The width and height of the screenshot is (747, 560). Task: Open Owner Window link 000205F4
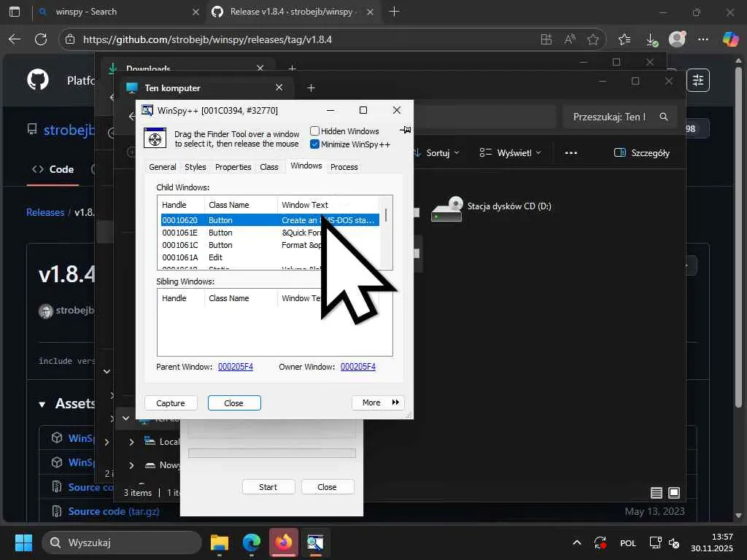(357, 367)
